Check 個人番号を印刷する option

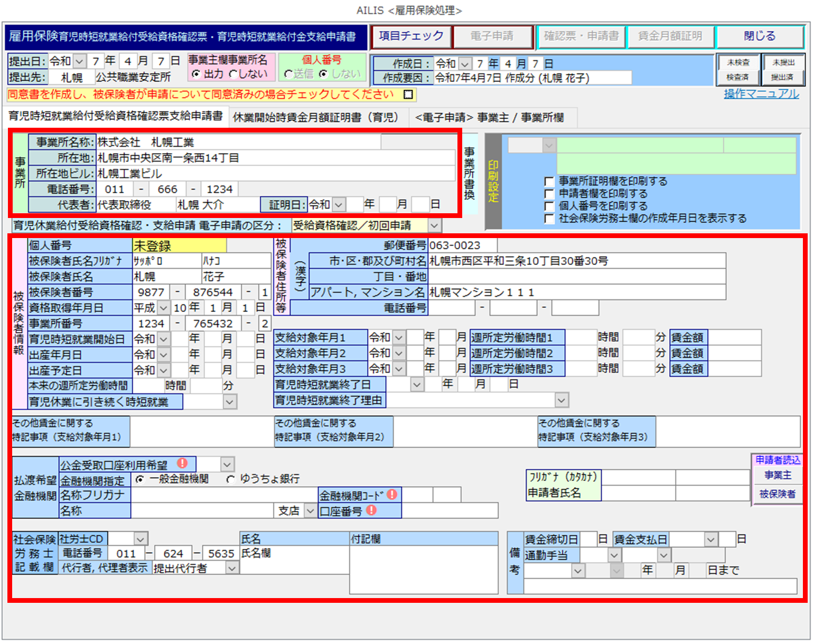[549, 206]
